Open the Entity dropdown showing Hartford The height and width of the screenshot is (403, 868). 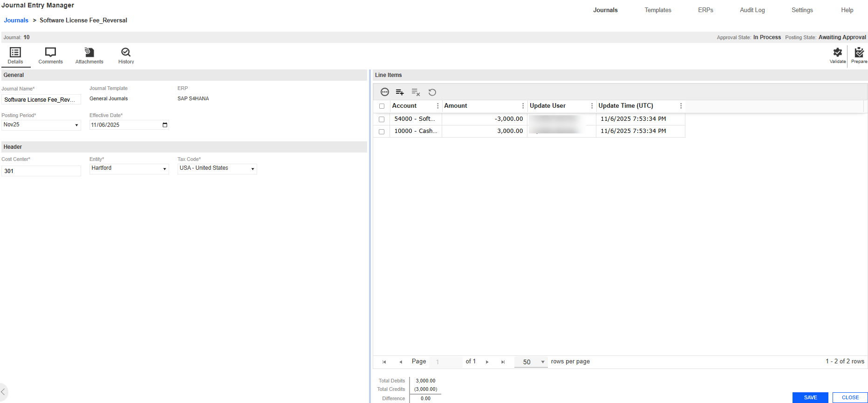click(x=164, y=169)
